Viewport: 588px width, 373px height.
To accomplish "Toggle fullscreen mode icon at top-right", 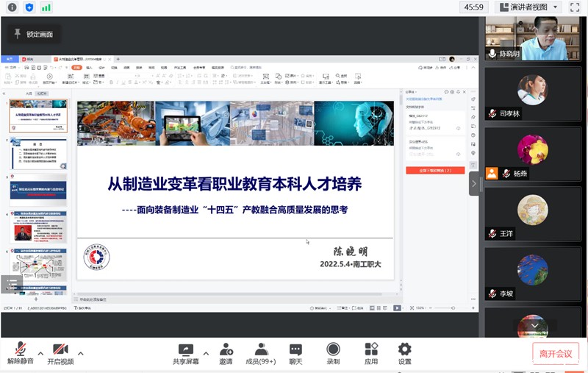I will [x=574, y=7].
